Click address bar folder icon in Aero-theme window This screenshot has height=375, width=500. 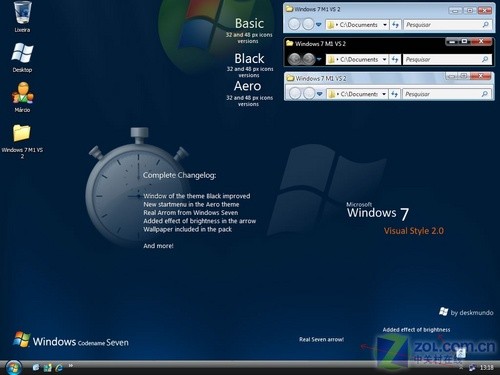(331, 94)
